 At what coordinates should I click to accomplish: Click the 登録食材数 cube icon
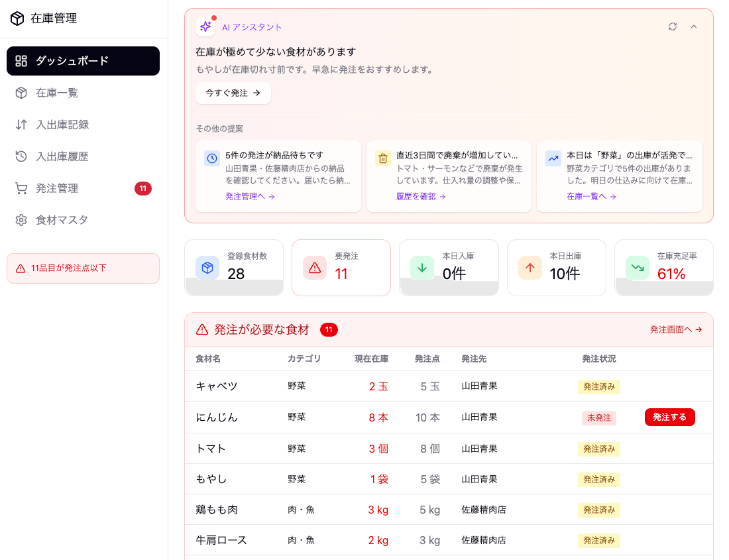pos(207,268)
